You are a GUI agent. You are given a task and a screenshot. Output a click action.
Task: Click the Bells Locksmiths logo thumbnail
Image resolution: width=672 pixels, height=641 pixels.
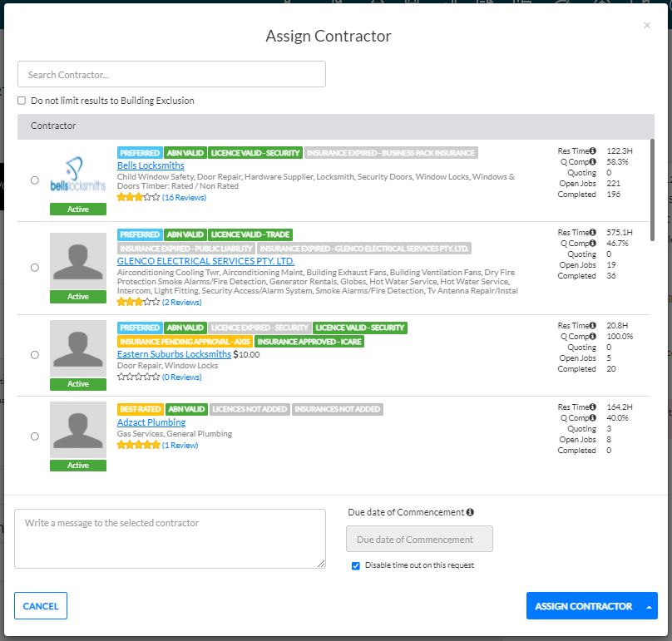pos(78,175)
